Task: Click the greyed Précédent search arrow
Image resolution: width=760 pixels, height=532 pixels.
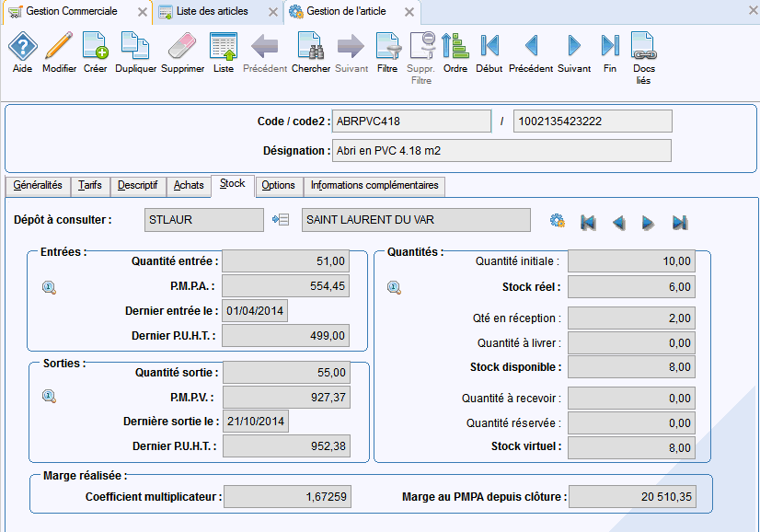Action: click(265, 46)
